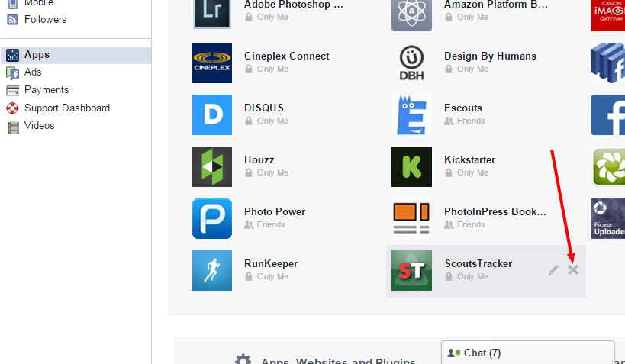Open the RunKeeper app name link
The height and width of the screenshot is (364, 625).
click(x=271, y=263)
